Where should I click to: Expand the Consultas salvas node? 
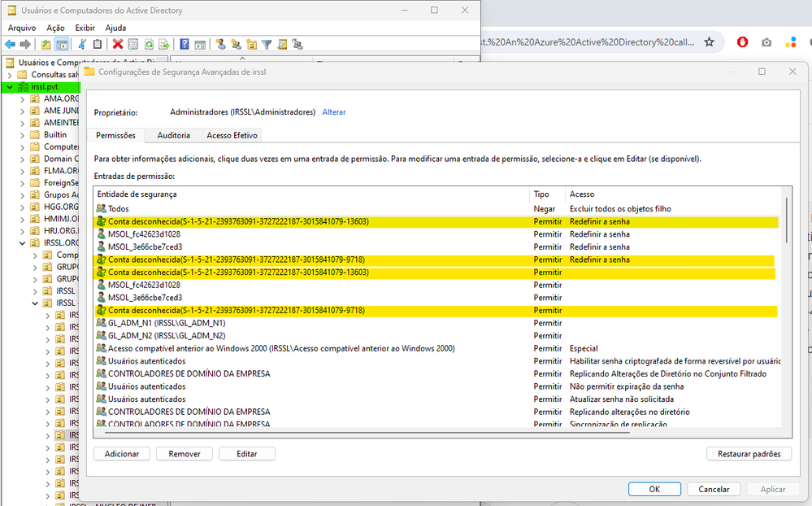[10, 75]
